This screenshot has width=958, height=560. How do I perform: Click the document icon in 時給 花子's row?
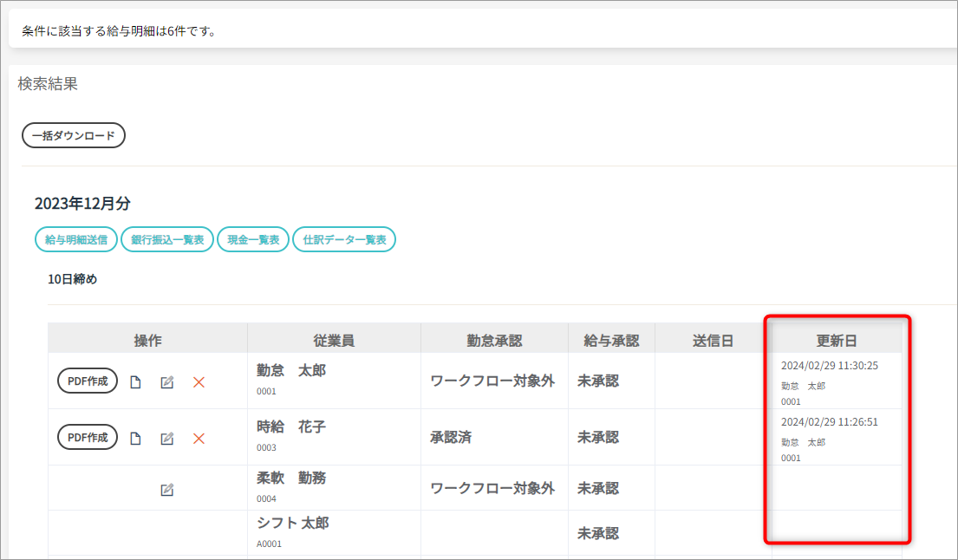(x=135, y=439)
